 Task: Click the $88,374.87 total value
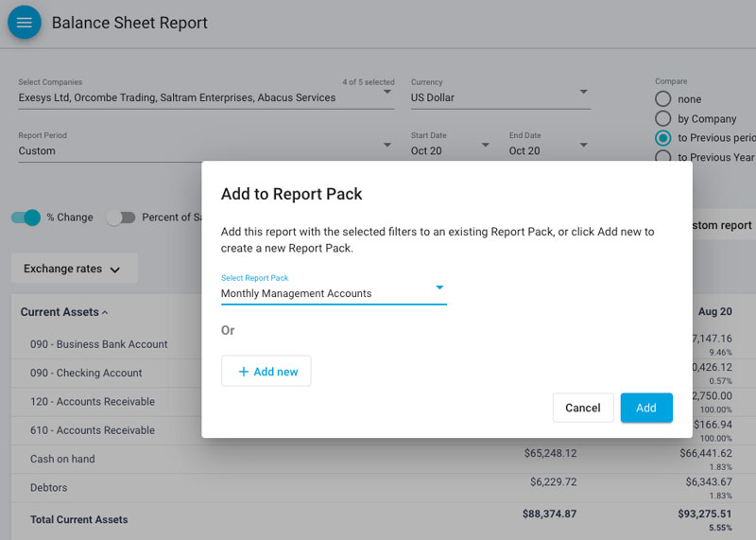(x=549, y=514)
